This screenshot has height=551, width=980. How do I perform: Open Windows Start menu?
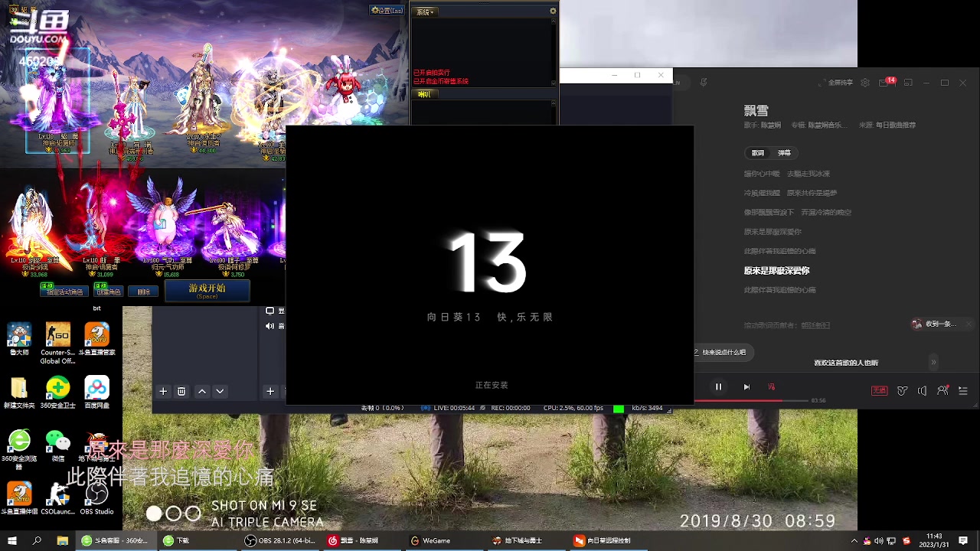click(12, 540)
